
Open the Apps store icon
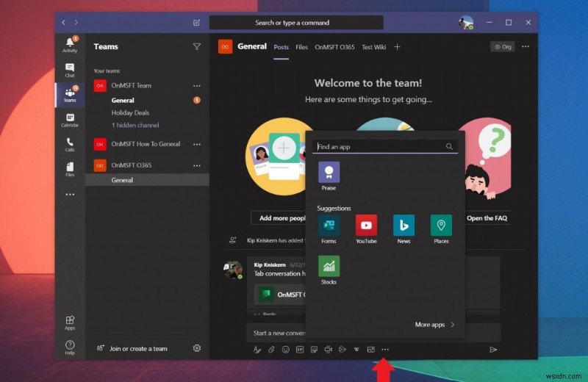70,322
